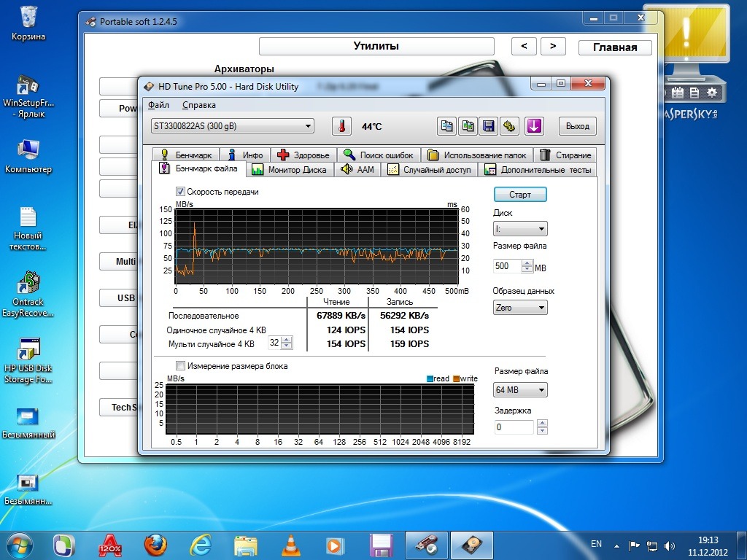Open Ontrack EasyRecovery desktop shortcut
Viewport: 747px width, 560px height.
[28, 295]
